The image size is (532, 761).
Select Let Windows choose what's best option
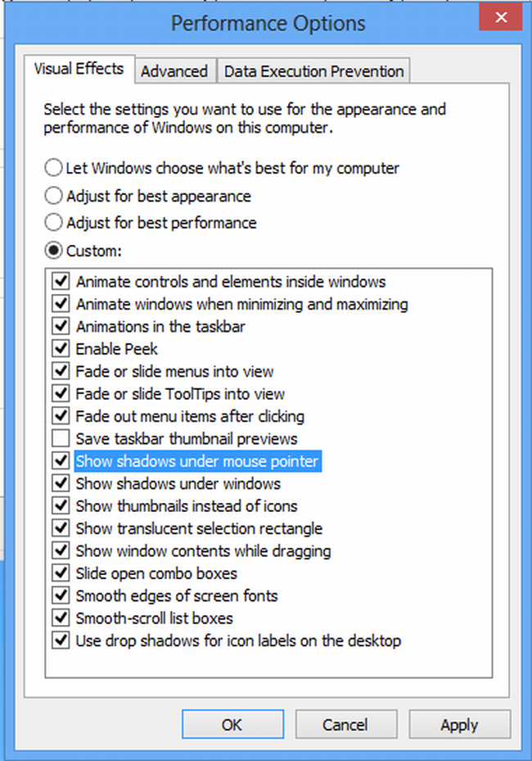pyautogui.click(x=53, y=167)
